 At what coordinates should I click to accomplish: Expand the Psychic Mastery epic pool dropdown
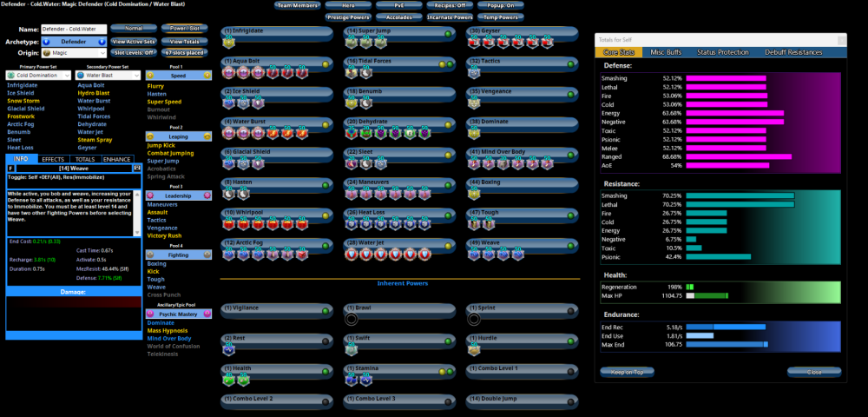179,314
